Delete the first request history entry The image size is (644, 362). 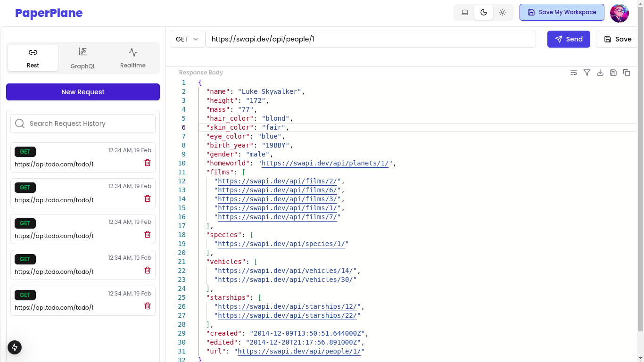(x=148, y=163)
